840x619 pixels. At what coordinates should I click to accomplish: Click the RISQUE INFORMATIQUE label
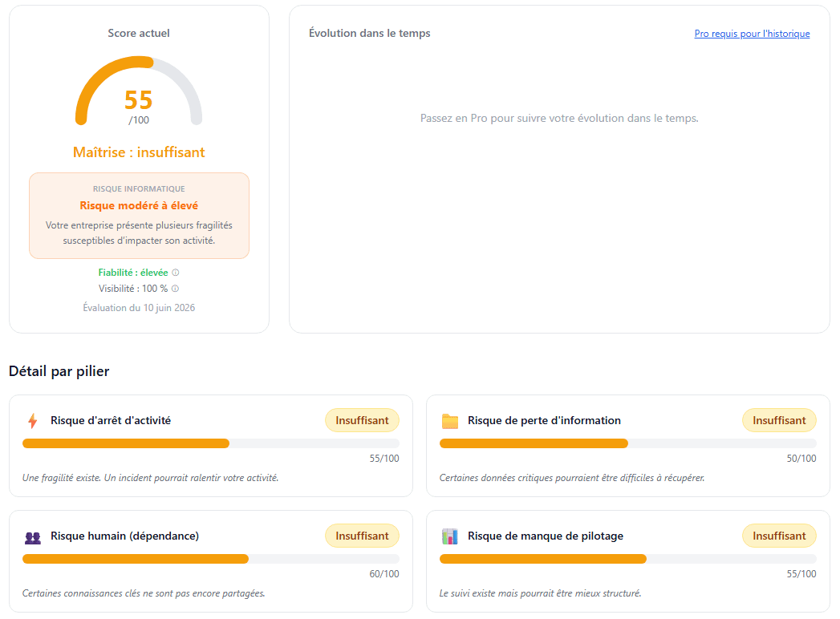tap(139, 189)
